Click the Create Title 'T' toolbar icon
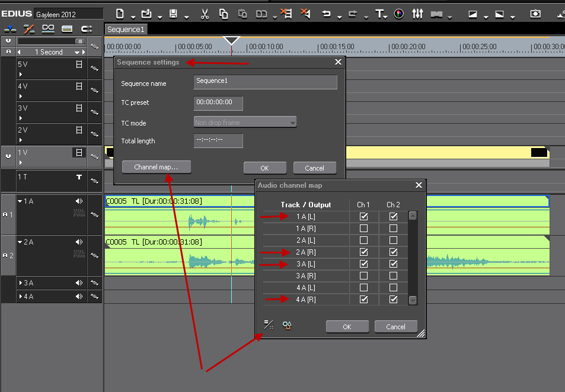565x392 pixels. pos(379,14)
